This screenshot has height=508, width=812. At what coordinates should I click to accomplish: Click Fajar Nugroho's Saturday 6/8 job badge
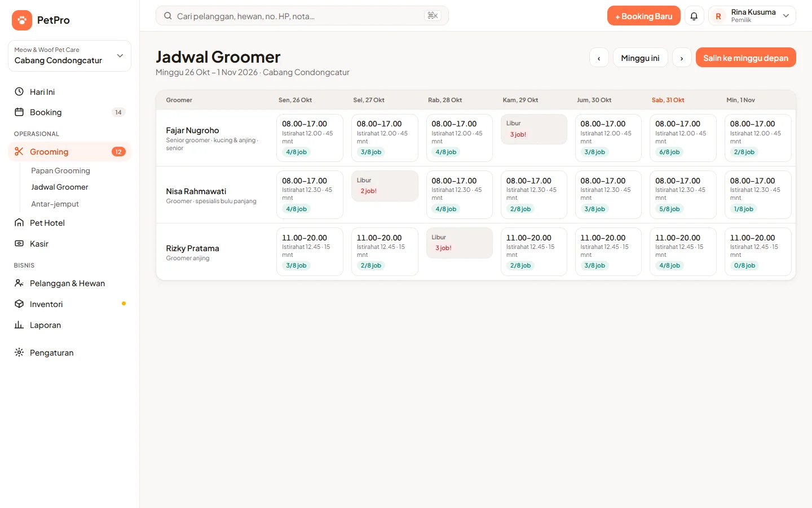[670, 152]
